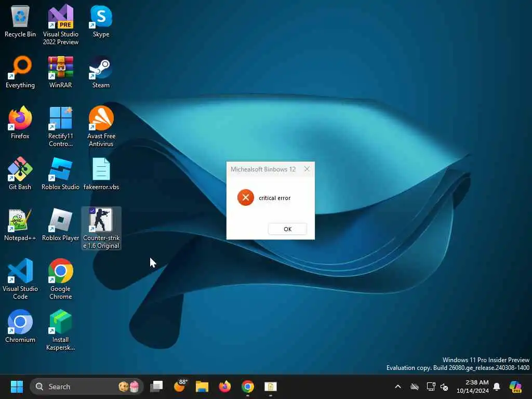532x399 pixels.
Task: Select the Firefox desktop shortcut
Action: 20,123
